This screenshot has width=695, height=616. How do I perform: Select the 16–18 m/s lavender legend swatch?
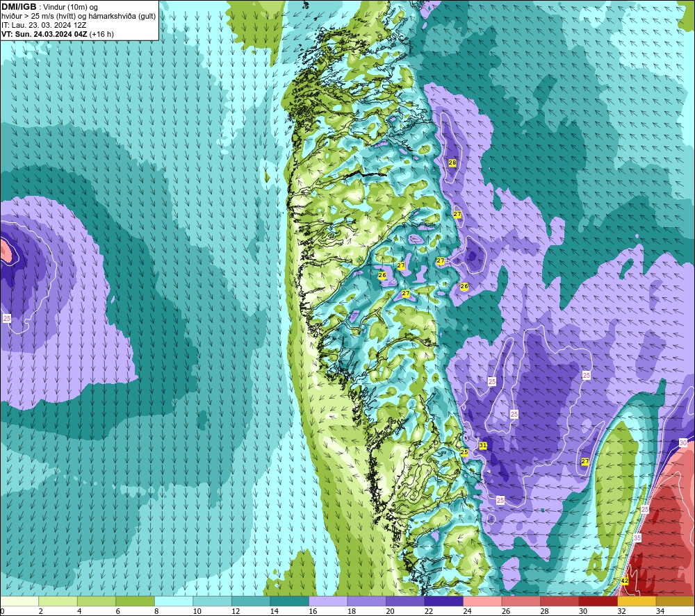tap(328, 601)
